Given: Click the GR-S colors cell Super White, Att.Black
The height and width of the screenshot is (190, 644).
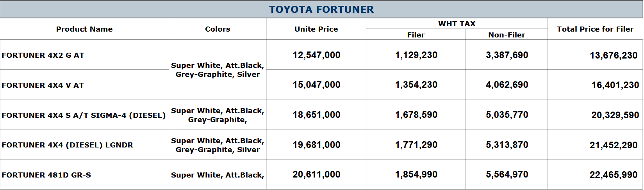Looking at the screenshot, I should pyautogui.click(x=218, y=175).
